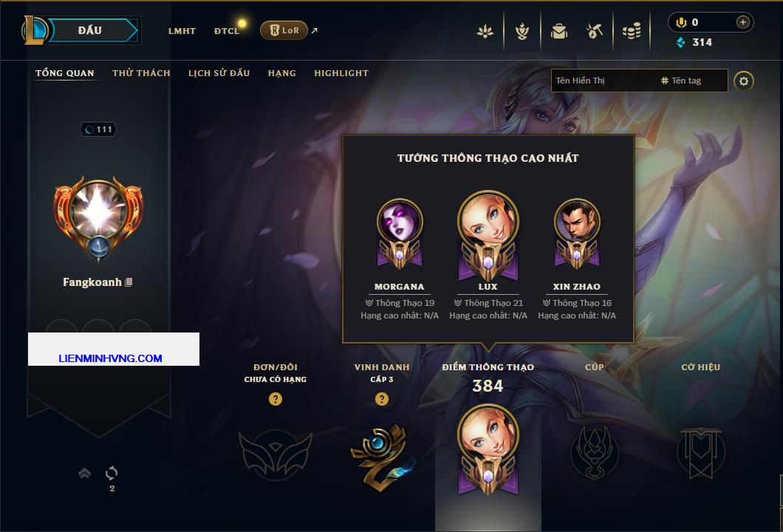Copy name icon beside Fangkoanh
The height and width of the screenshot is (532, 783).
point(129,282)
